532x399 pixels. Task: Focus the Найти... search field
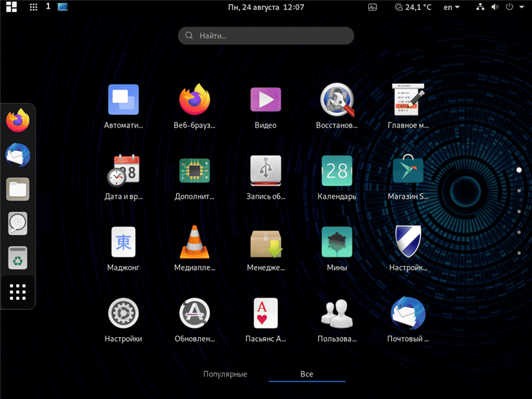pos(266,36)
